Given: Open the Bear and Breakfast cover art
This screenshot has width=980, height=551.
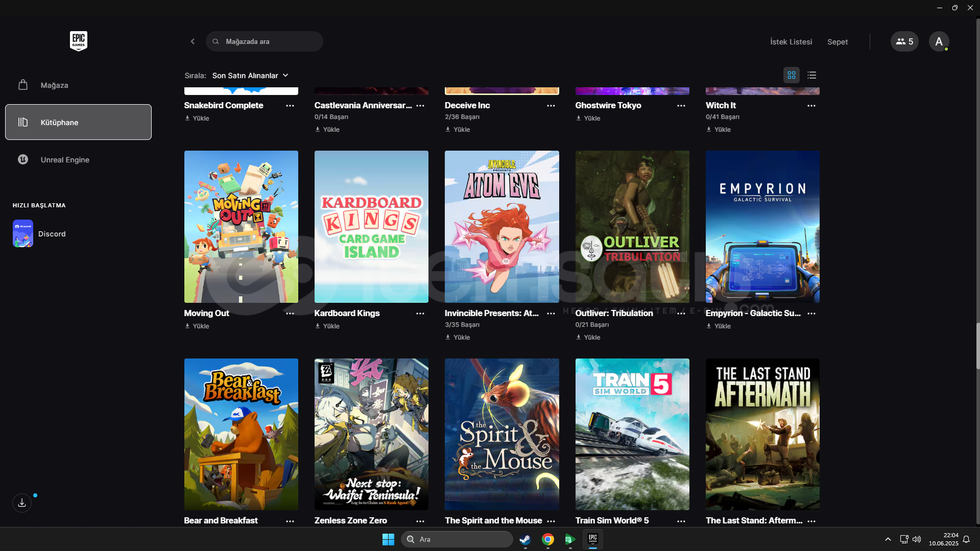Looking at the screenshot, I should coord(241,434).
